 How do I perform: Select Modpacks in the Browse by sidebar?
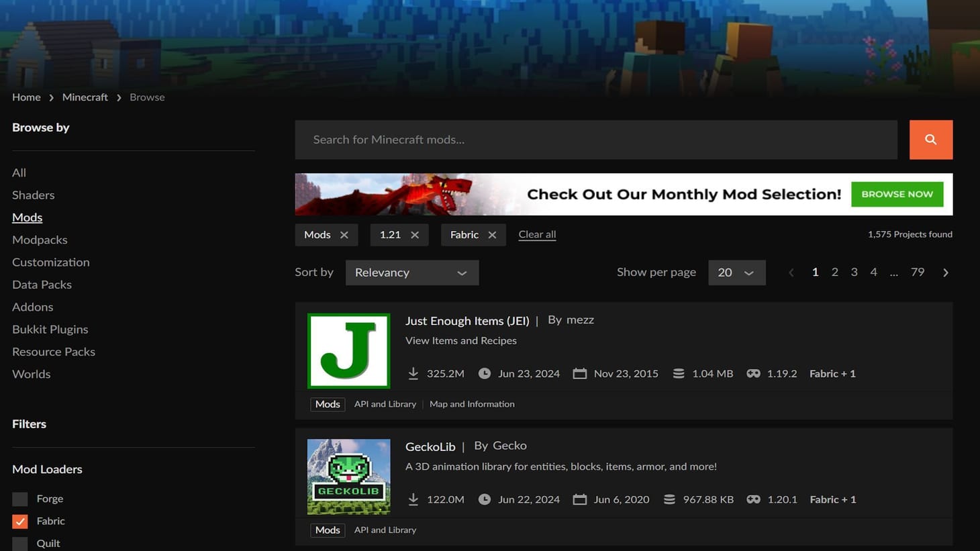click(x=40, y=239)
